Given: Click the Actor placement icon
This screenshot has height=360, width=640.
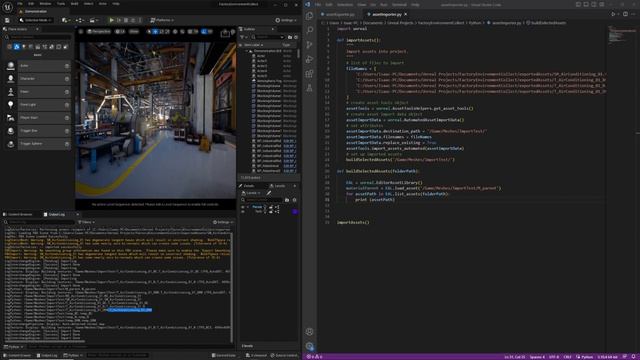Looking at the screenshot, I should (11, 66).
